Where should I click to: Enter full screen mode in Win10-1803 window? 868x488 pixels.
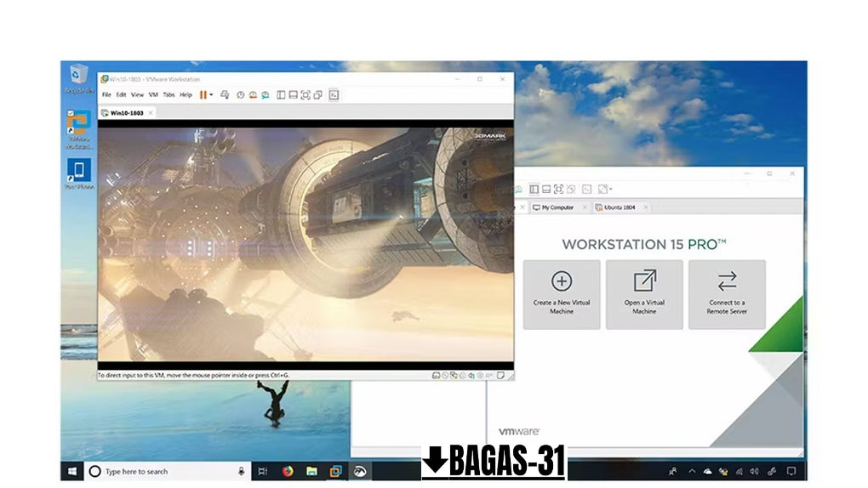pos(306,94)
